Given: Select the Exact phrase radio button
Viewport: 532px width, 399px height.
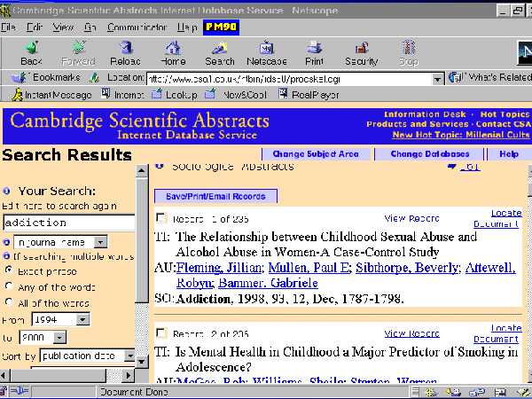Looking at the screenshot, I should [9, 270].
